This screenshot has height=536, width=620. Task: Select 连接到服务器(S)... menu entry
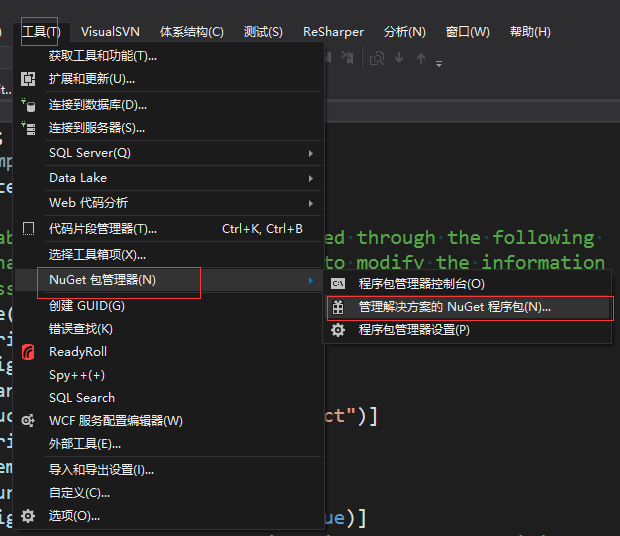pyautogui.click(x=168, y=128)
